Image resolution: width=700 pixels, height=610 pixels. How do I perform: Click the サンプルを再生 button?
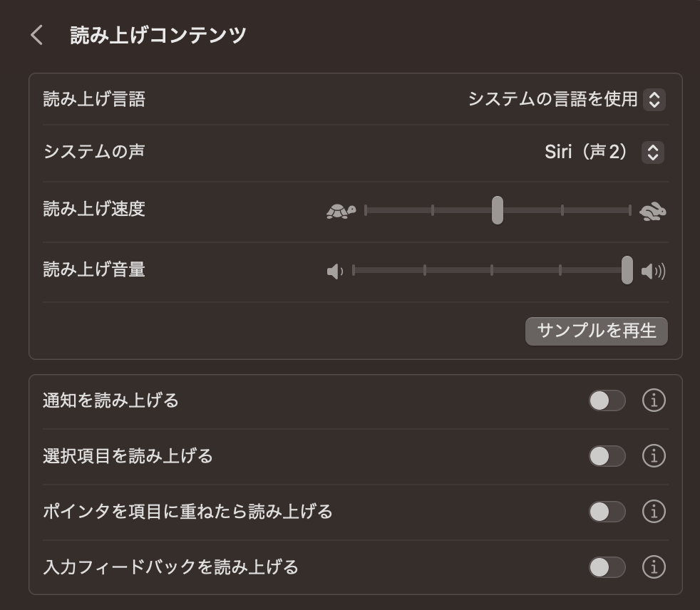596,331
